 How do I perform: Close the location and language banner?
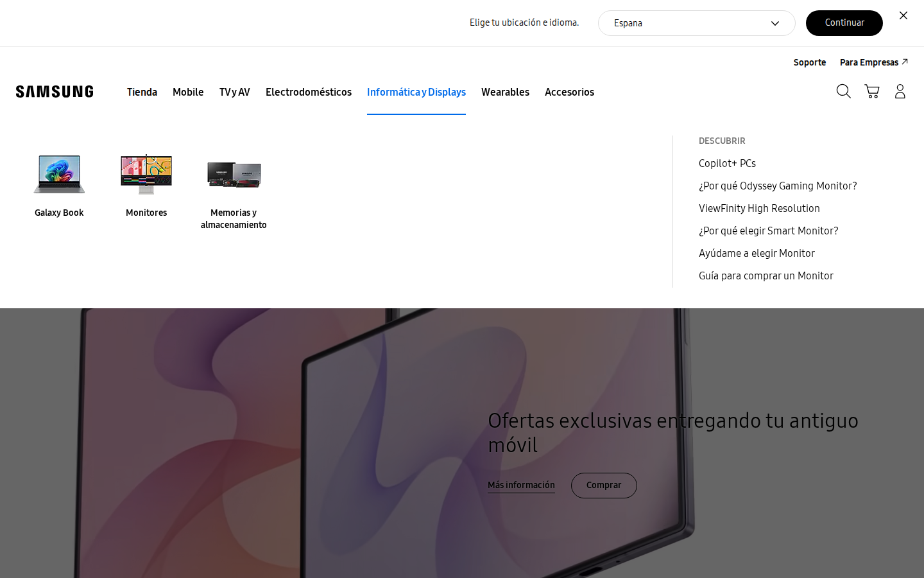tap(903, 15)
